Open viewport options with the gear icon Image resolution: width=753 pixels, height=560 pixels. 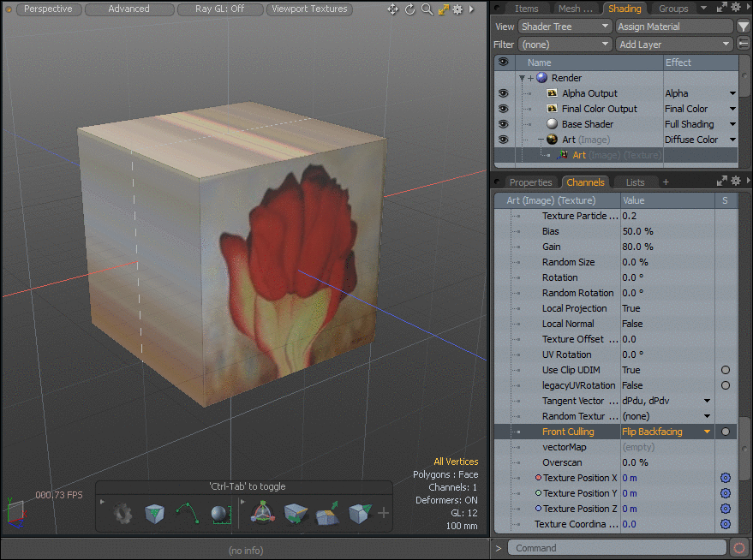457,9
